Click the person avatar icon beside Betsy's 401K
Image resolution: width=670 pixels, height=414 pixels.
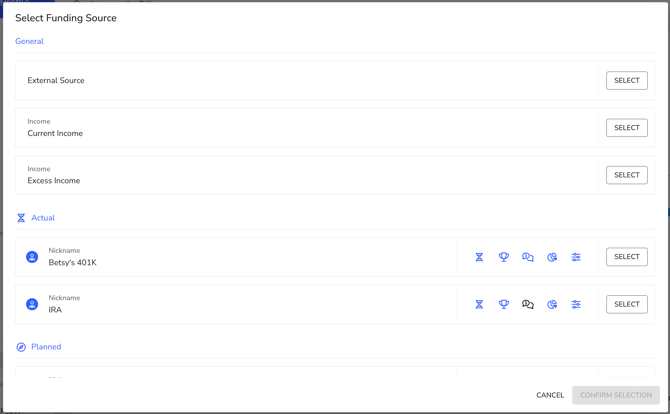[32, 257]
